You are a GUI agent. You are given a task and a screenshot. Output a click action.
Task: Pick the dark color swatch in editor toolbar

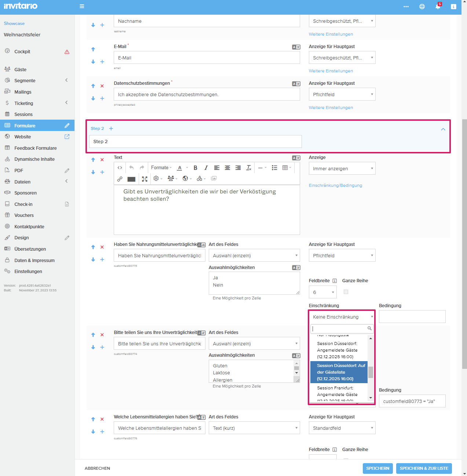tap(131, 179)
